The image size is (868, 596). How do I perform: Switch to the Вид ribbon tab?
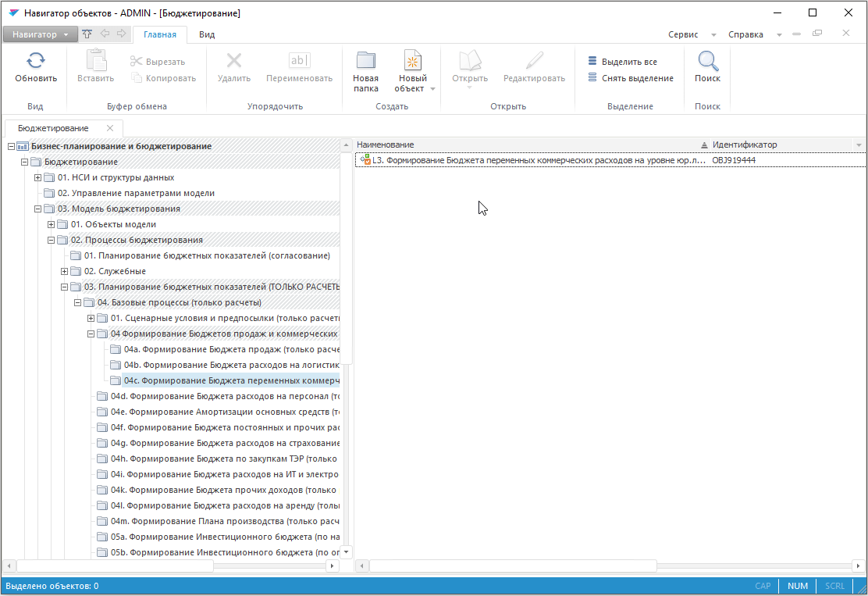click(207, 34)
